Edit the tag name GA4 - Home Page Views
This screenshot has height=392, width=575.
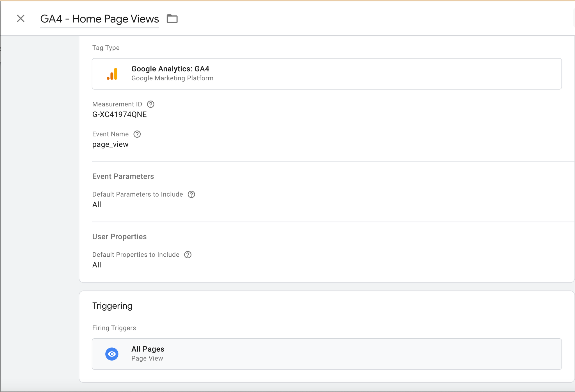100,19
